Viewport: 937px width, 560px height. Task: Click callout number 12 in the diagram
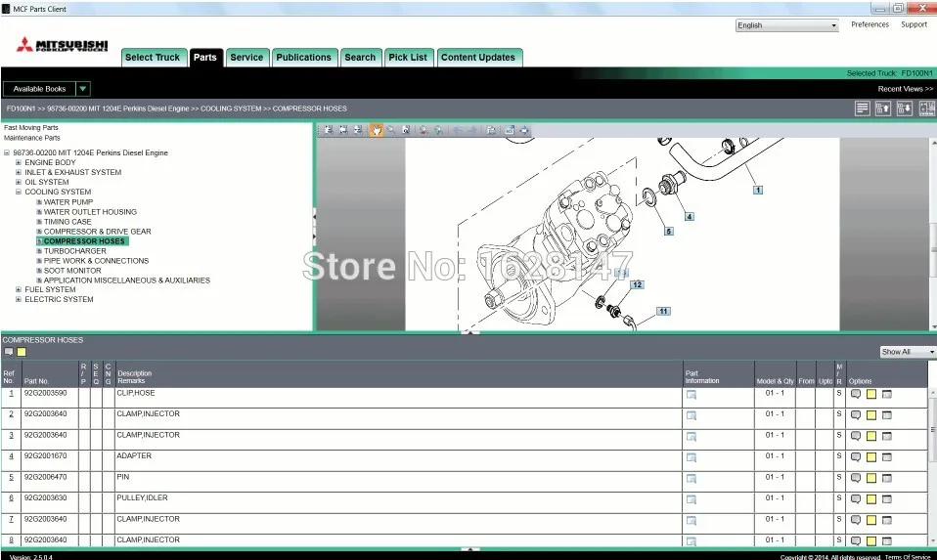(637, 284)
